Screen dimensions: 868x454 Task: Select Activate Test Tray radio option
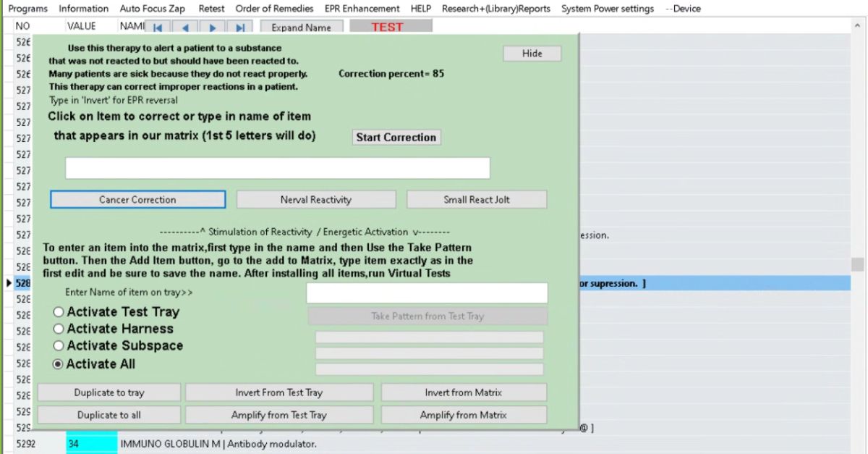(x=59, y=312)
